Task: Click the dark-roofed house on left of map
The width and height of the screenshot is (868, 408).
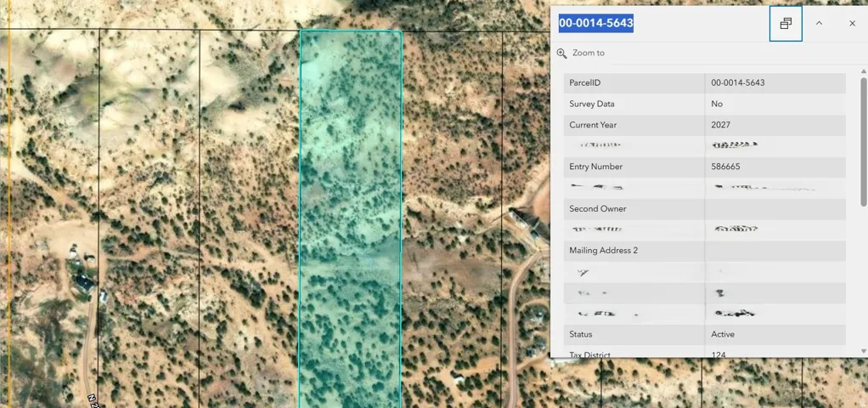Action: (x=83, y=283)
